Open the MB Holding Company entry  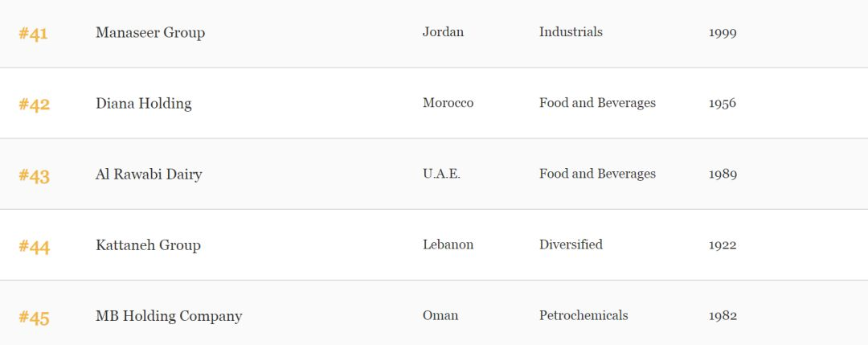click(169, 316)
